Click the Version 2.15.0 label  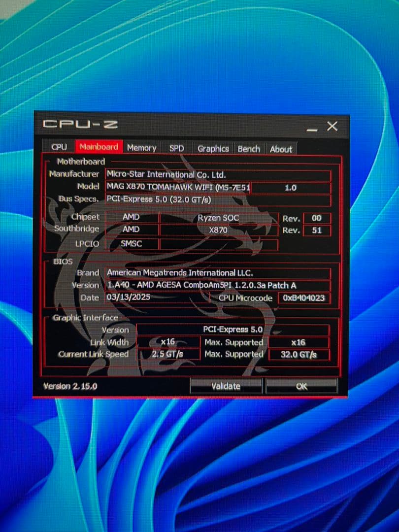[70, 386]
